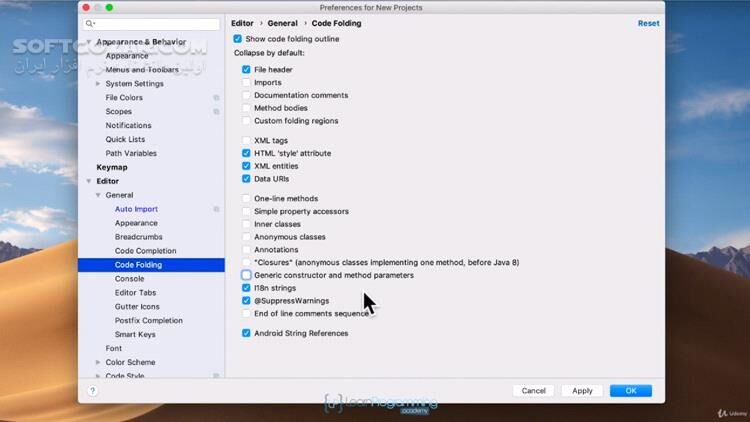This screenshot has height=422, width=750.
Task: Expand the Color Scheme tree node
Action: pyautogui.click(x=99, y=362)
